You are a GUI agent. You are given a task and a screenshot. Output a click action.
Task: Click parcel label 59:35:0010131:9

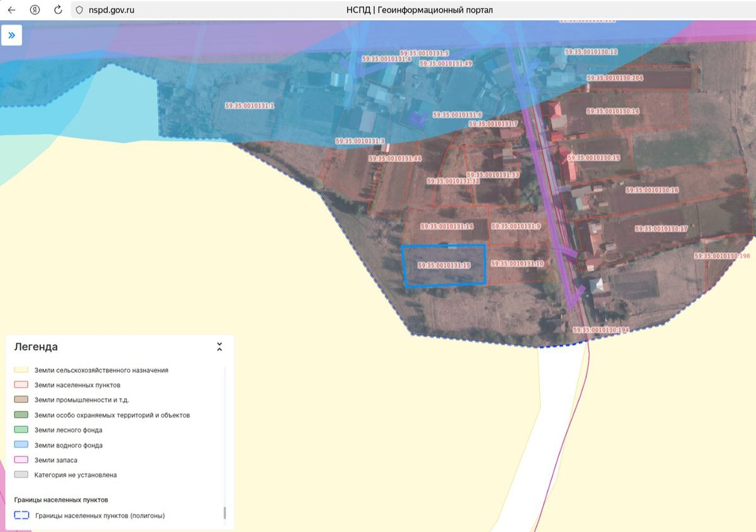point(516,226)
